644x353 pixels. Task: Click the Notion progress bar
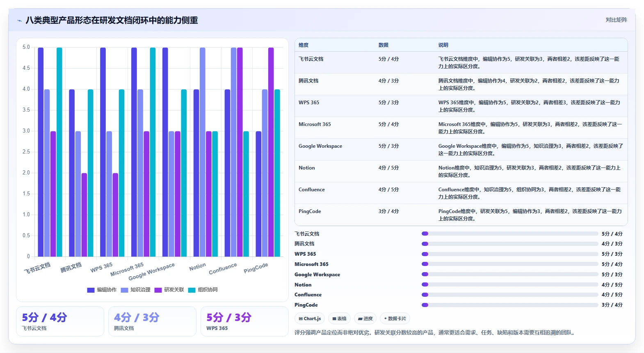click(x=510, y=284)
